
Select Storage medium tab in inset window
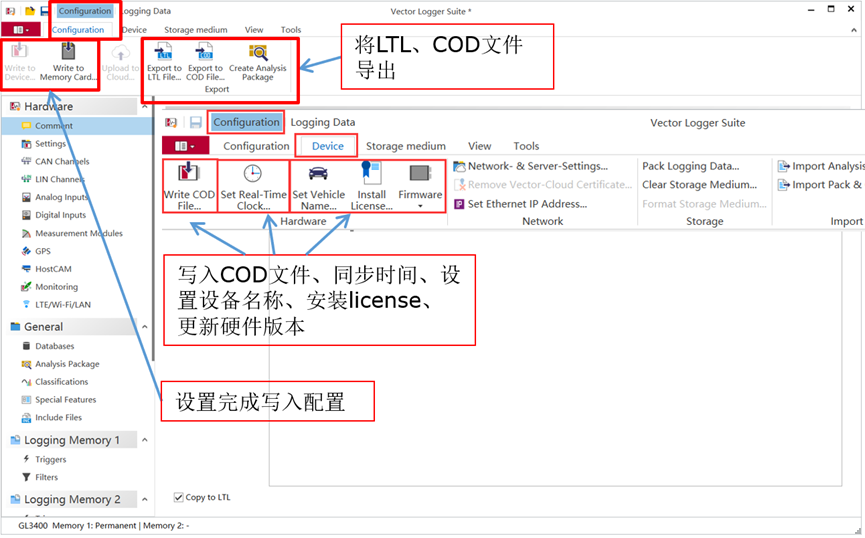click(x=405, y=146)
